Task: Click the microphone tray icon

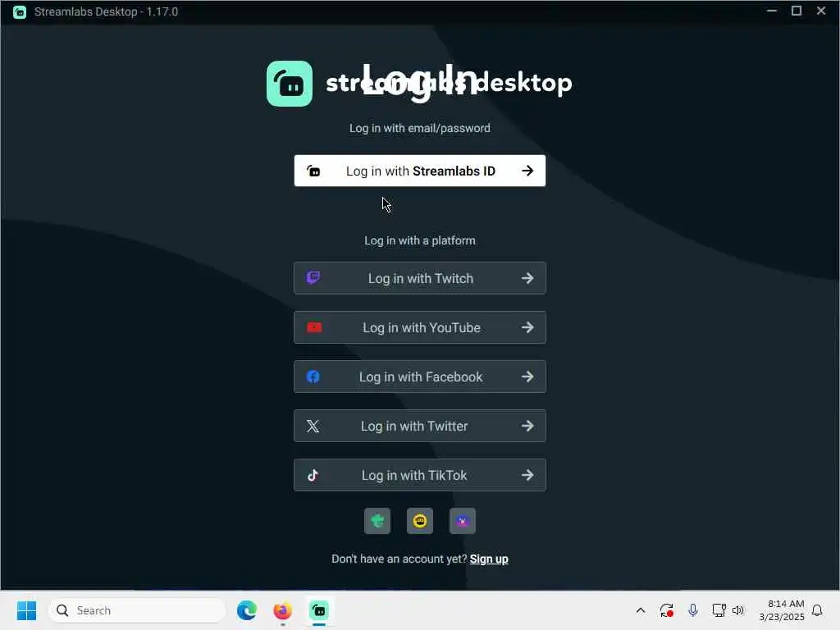Action: click(x=692, y=610)
